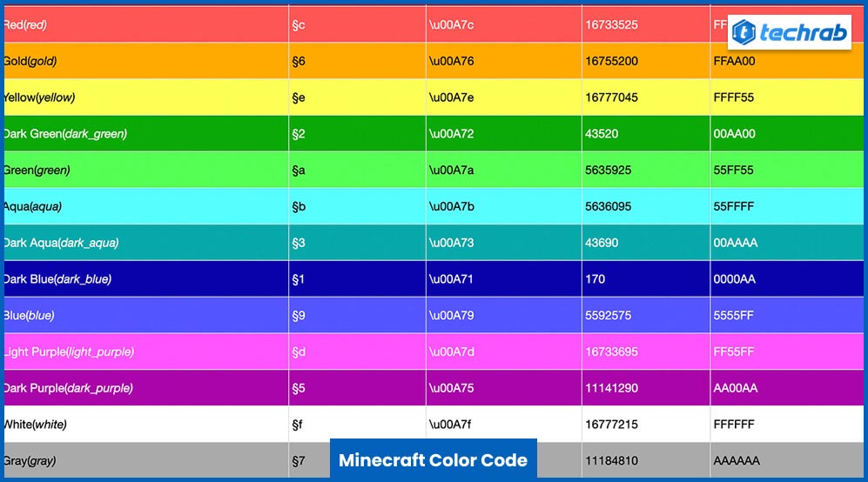Click the hex code 55FF55

tap(733, 171)
